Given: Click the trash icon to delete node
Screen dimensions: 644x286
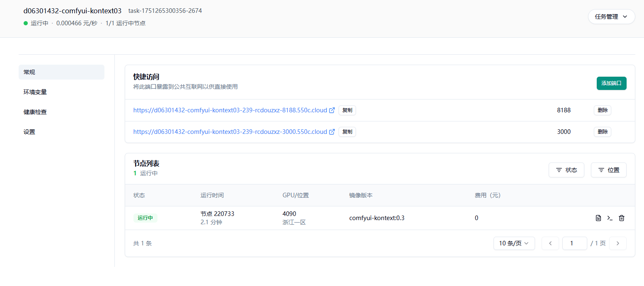Looking at the screenshot, I should [622, 218].
